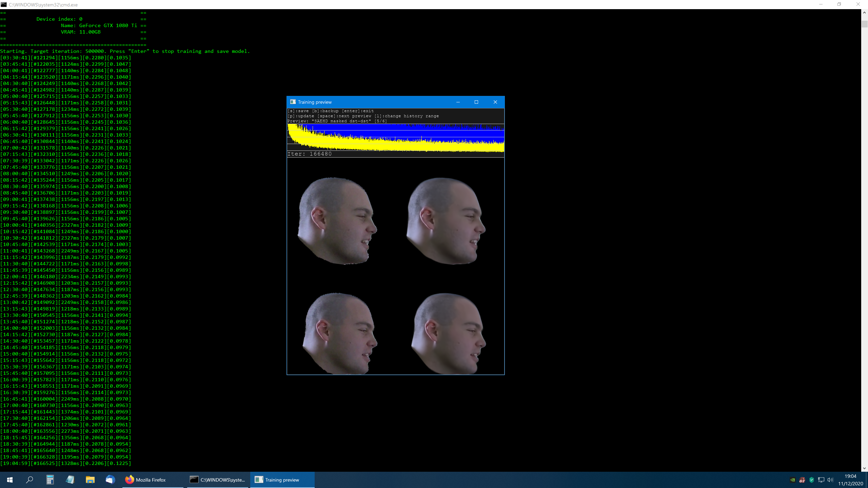The height and width of the screenshot is (488, 868).
Task: Open the Start menu
Action: tap(10, 480)
